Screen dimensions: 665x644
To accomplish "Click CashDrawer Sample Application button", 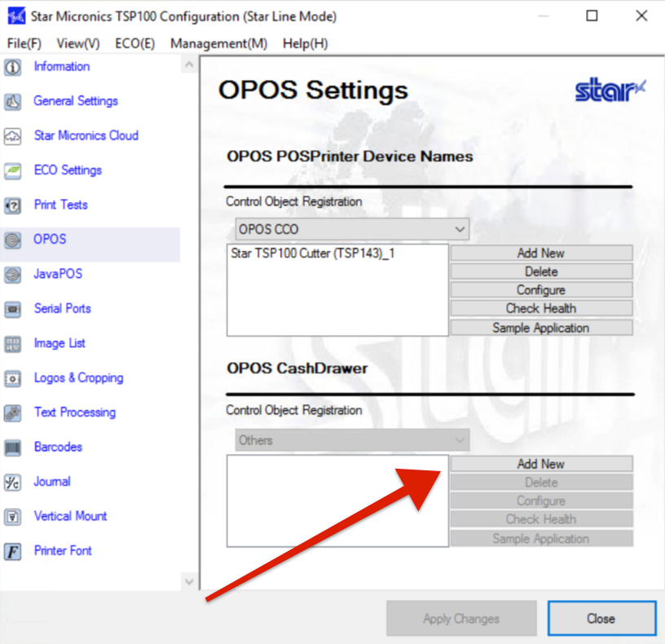I will click(541, 538).
